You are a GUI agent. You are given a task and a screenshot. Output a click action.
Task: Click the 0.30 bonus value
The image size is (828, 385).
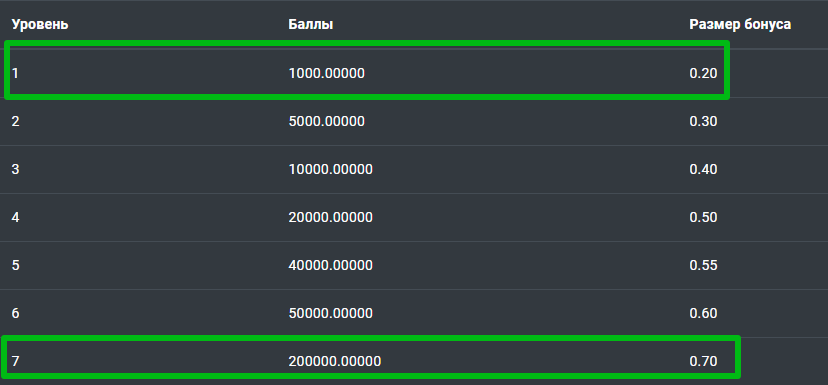pyautogui.click(x=703, y=121)
